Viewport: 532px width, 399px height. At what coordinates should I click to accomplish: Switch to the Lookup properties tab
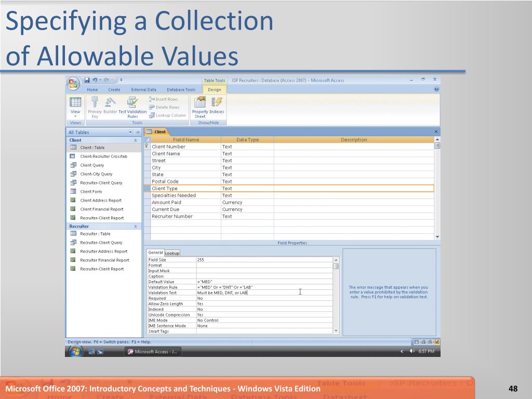[172, 253]
